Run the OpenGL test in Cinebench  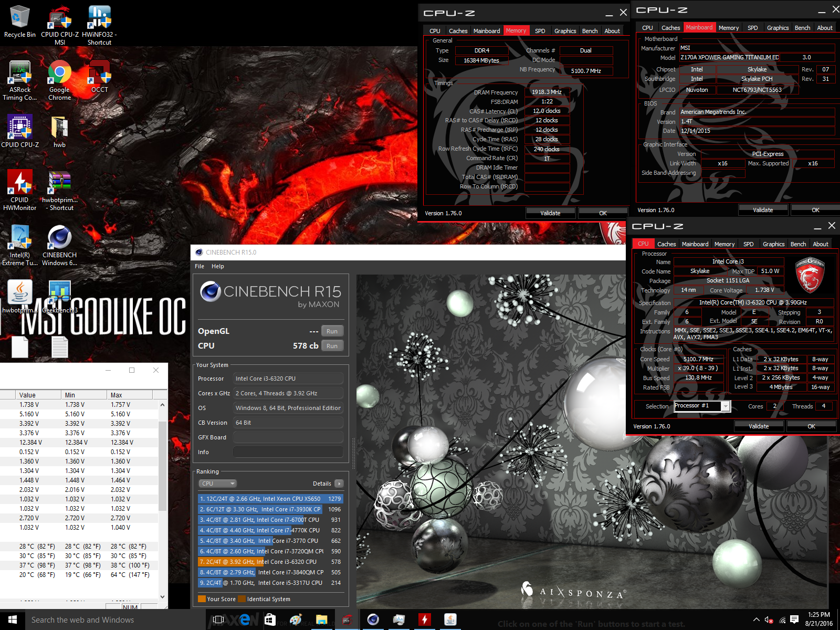(332, 331)
